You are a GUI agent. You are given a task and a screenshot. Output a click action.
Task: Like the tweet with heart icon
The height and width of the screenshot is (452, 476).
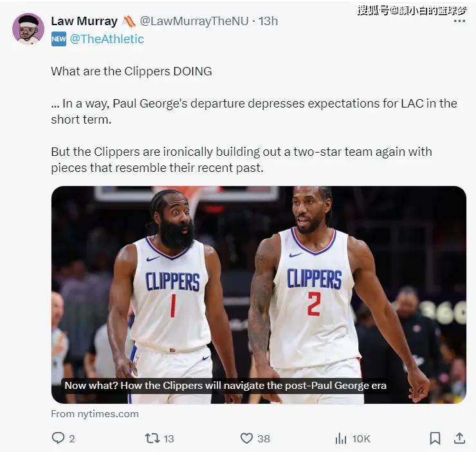click(x=246, y=438)
